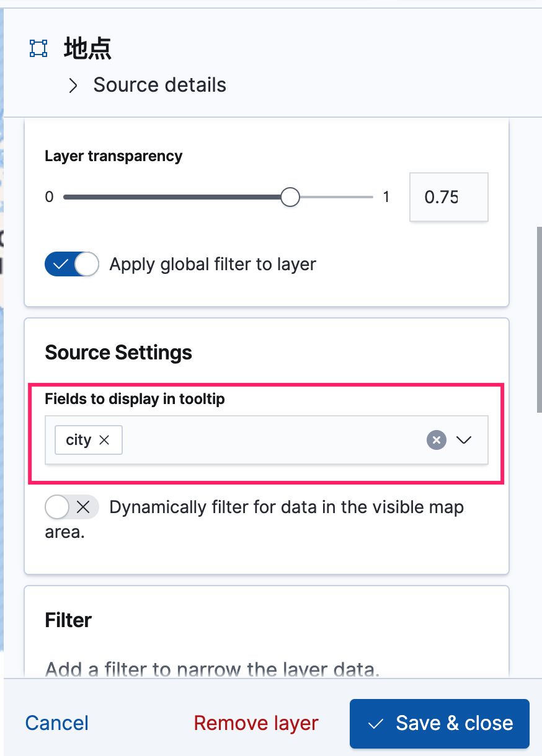Click the layer panel vertical scrollbar
The height and width of the screenshot is (756, 542).
tap(538, 319)
